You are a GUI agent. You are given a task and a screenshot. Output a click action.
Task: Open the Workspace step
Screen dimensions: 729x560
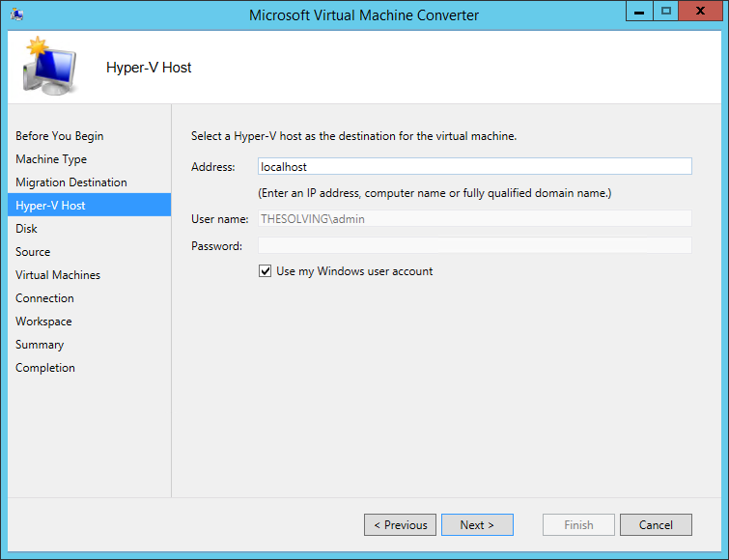[x=43, y=322]
